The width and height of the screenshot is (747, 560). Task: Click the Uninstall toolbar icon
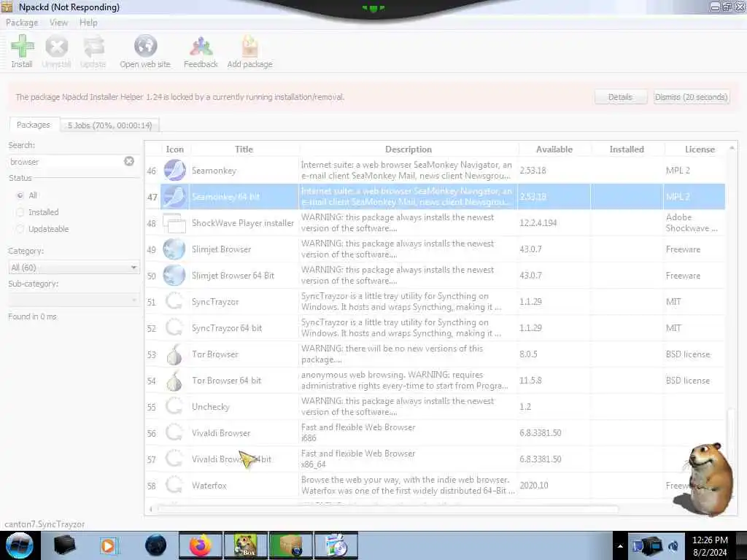tap(56, 47)
